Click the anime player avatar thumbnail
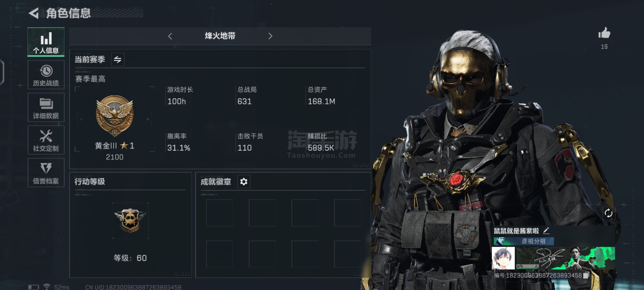The image size is (644, 290). click(503, 258)
